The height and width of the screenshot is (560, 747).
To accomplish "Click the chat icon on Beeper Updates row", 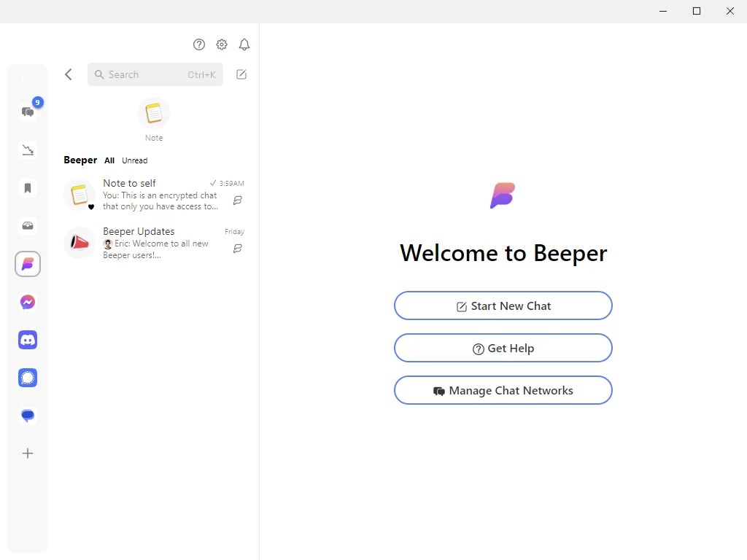I will click(x=238, y=249).
